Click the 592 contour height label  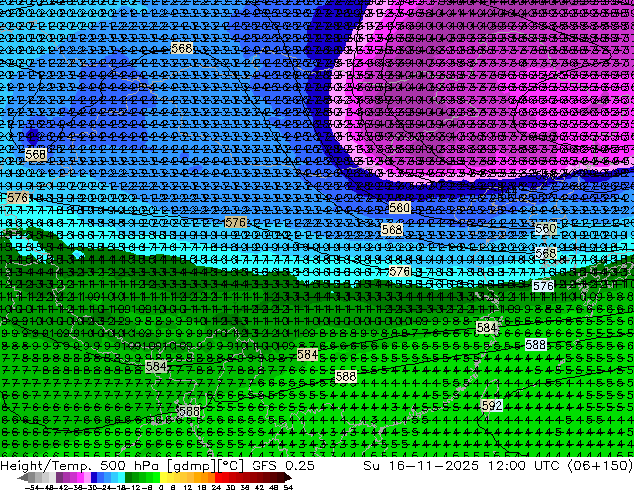pyautogui.click(x=492, y=406)
